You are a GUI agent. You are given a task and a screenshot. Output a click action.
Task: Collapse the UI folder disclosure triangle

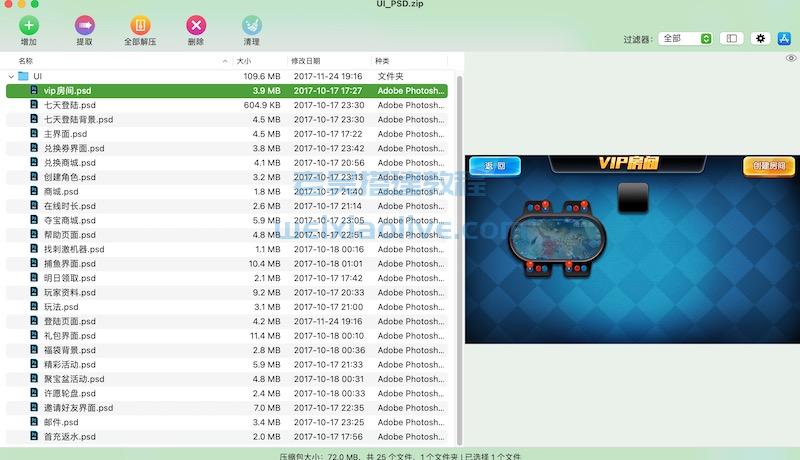[11, 76]
